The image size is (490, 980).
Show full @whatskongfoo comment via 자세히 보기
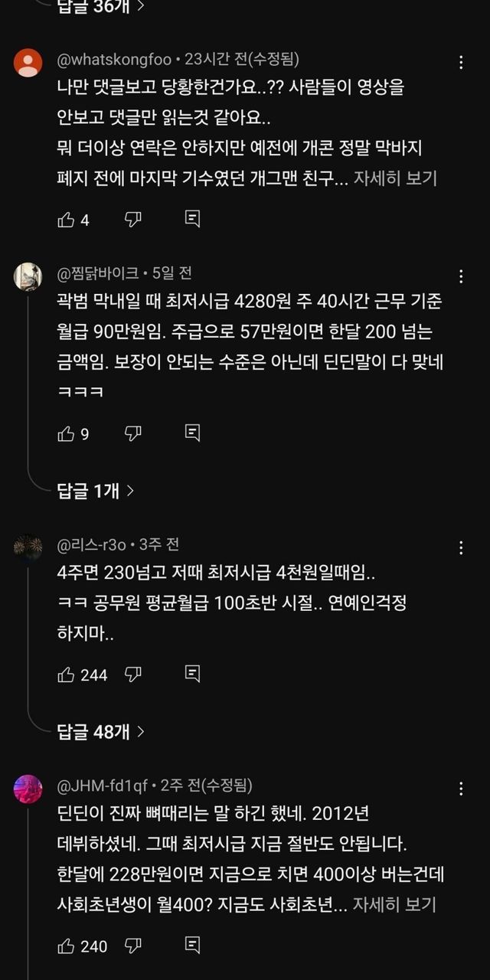[395, 178]
